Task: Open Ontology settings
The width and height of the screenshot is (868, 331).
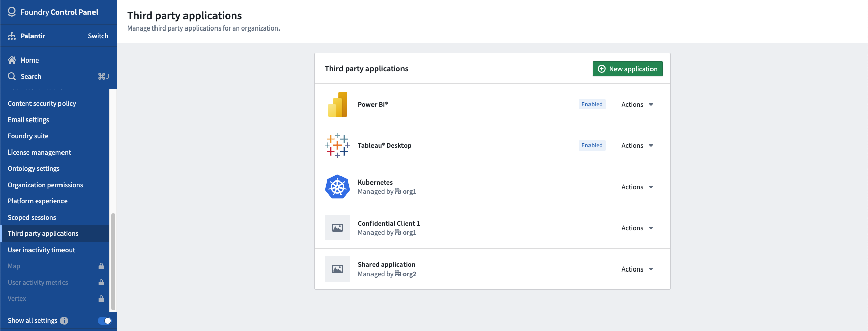Action: 54,168
